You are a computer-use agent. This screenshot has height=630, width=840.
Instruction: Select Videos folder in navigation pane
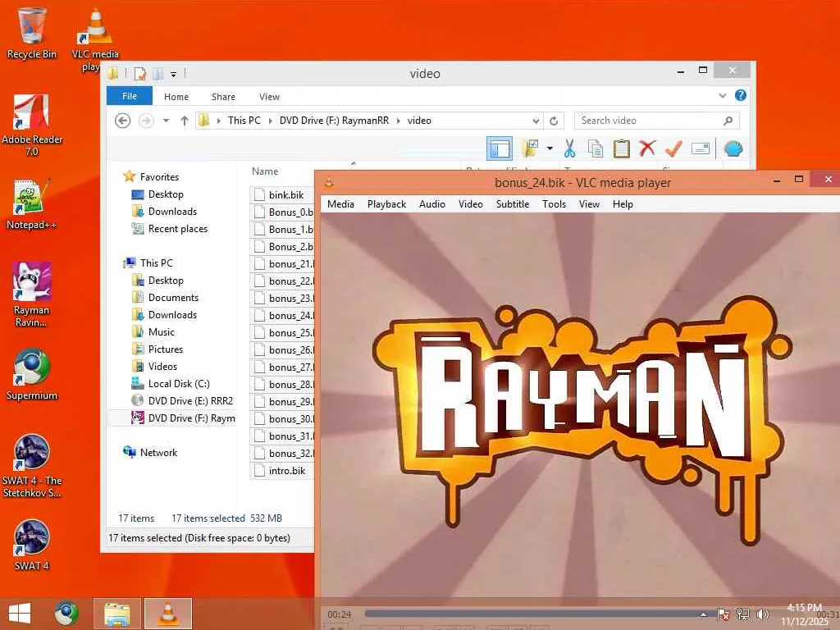[162, 367]
